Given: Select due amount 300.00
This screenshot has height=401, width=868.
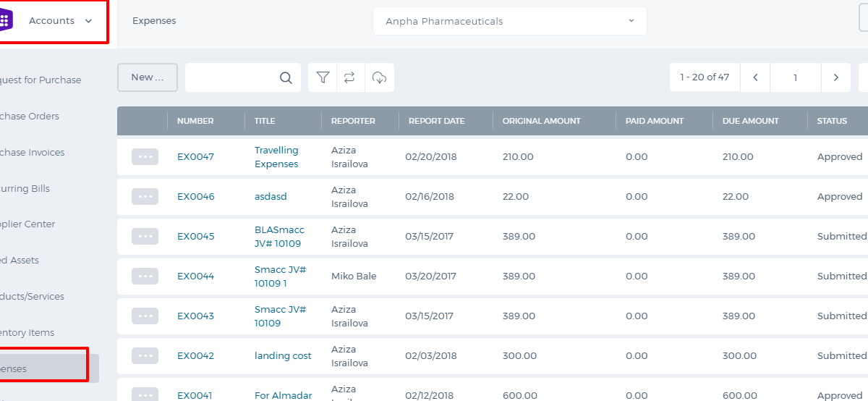Looking at the screenshot, I should [739, 356].
